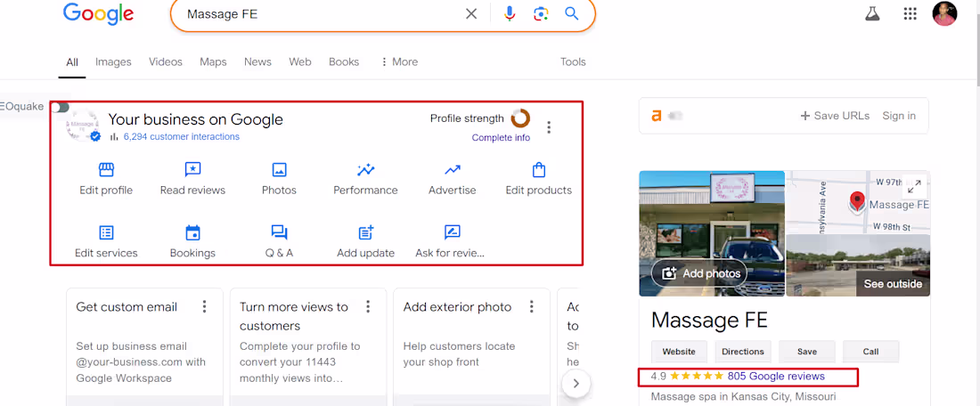Image resolution: width=980 pixels, height=406 pixels.
Task: Click the Website button
Action: (x=679, y=352)
